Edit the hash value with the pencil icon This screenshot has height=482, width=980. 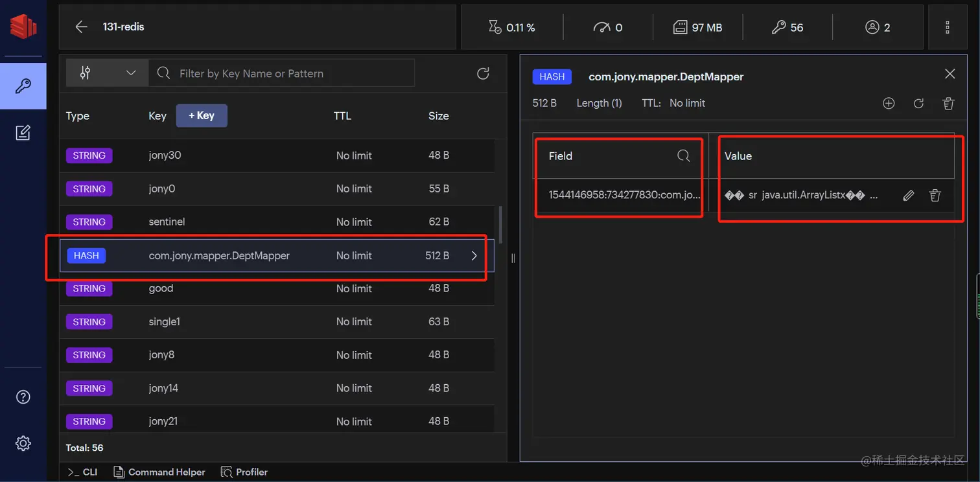tap(909, 196)
